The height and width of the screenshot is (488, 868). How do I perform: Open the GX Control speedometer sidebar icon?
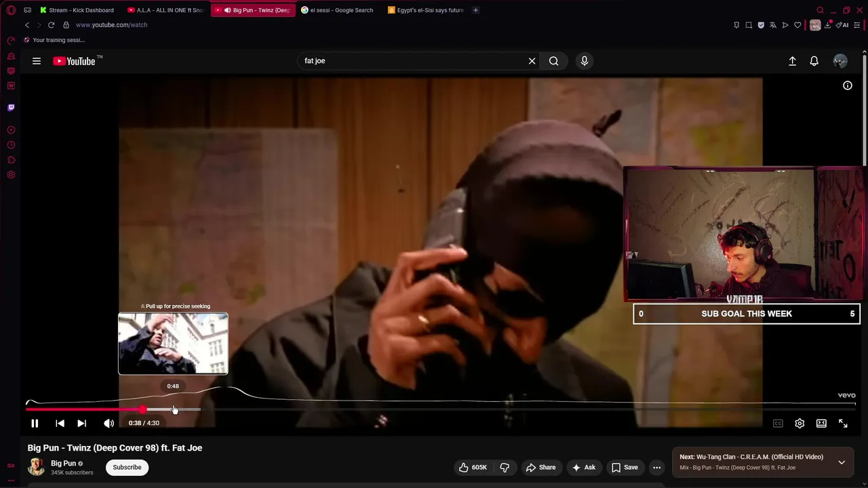point(11,41)
